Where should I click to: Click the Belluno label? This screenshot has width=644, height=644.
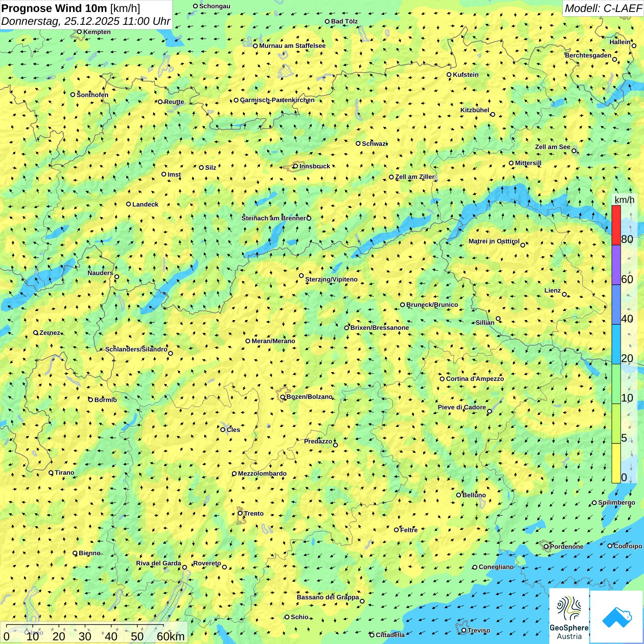(x=474, y=495)
